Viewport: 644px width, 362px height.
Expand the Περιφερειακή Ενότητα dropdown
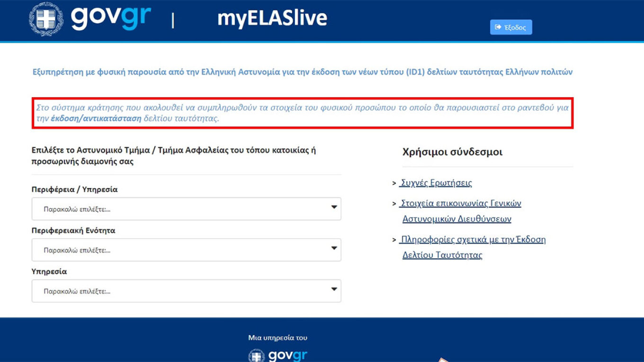tap(186, 250)
